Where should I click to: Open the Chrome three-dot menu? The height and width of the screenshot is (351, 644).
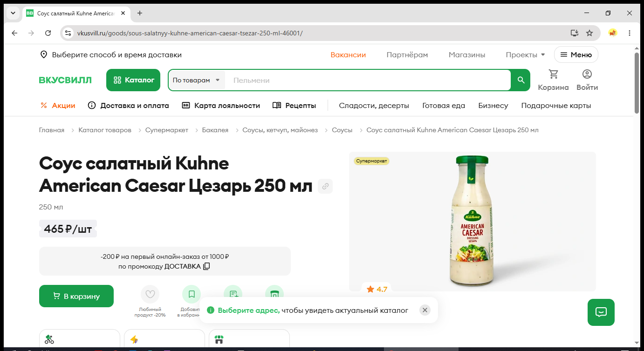point(630,33)
